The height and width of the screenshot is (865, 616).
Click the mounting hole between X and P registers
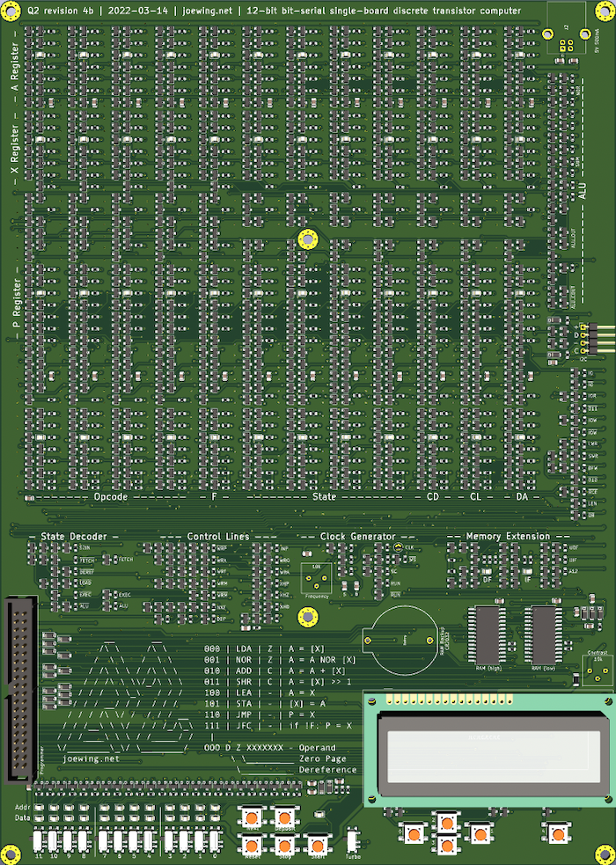tap(308, 239)
